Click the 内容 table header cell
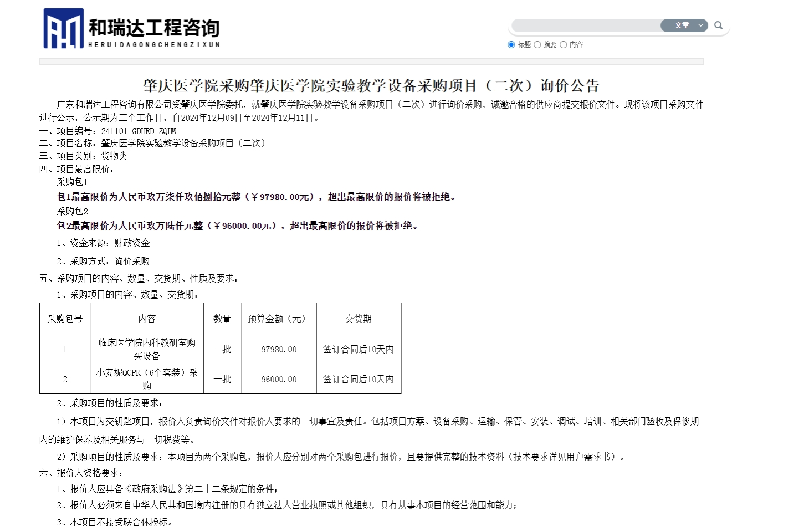The image size is (809, 532). [x=147, y=319]
